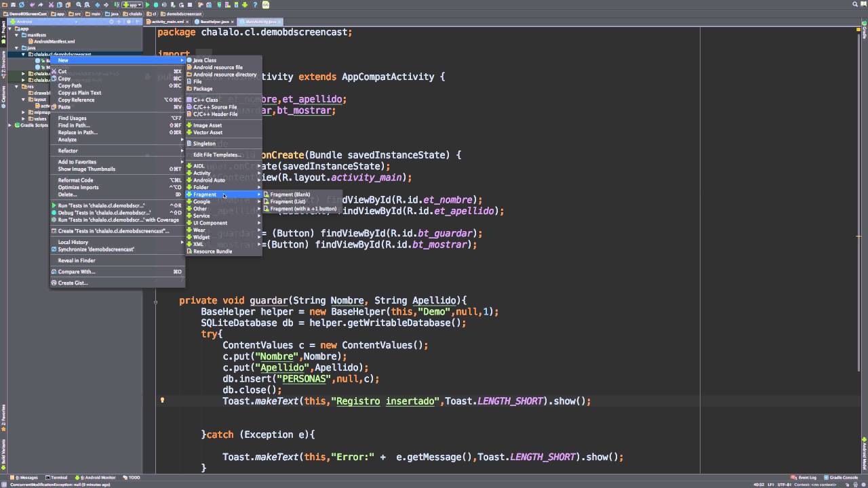Click the Cut scissors toolbar icon

52,5
